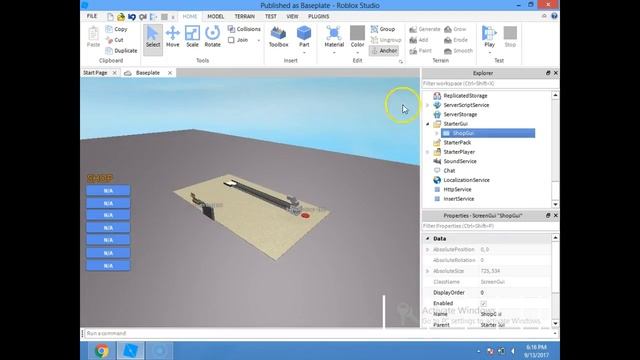Click the new file icon in quick access
Viewport: 640px width, 360px height.
coord(110,17)
